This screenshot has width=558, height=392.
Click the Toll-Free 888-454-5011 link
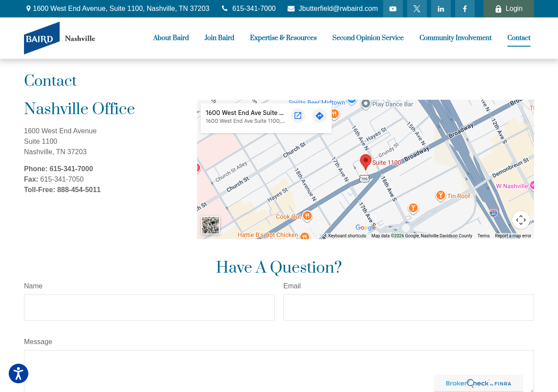pyautogui.click(x=62, y=190)
